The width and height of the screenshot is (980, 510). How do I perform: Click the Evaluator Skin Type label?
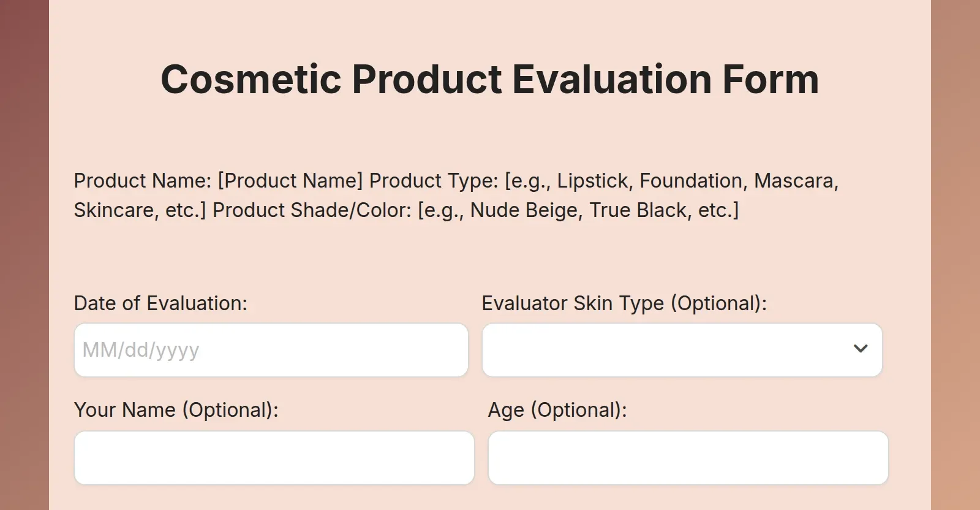pos(624,303)
